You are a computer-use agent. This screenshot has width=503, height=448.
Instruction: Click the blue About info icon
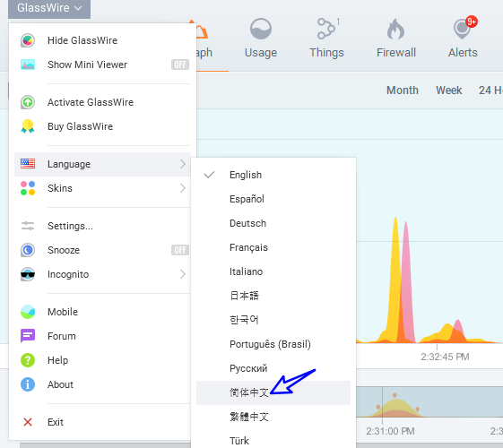[x=28, y=384]
